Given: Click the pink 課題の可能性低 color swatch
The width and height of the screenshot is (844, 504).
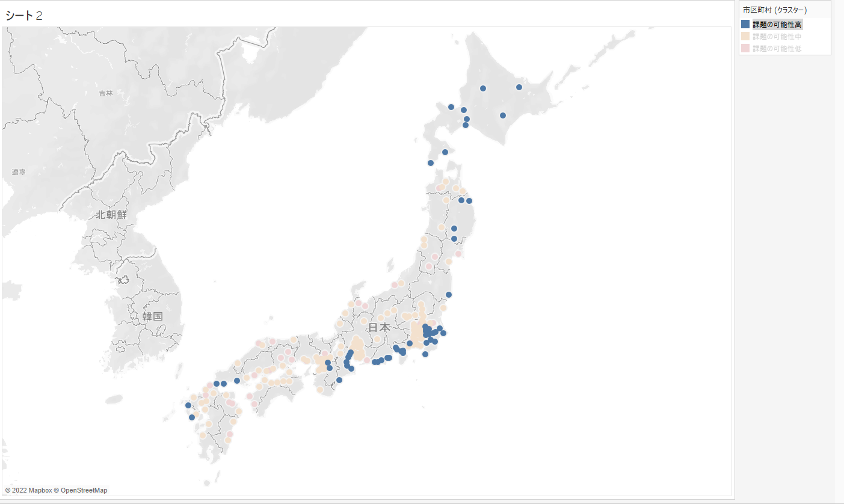Looking at the screenshot, I should click(x=745, y=48).
